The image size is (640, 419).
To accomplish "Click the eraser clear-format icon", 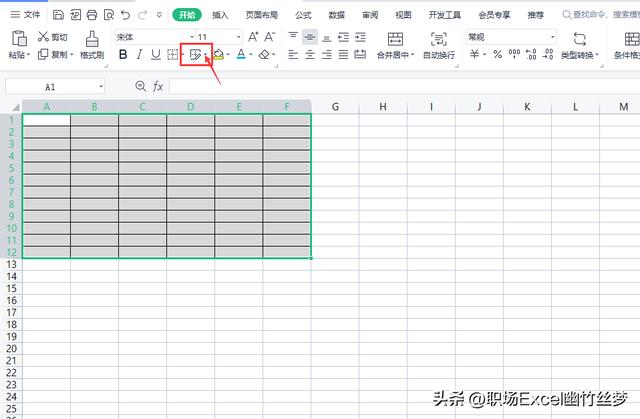I will [x=264, y=54].
